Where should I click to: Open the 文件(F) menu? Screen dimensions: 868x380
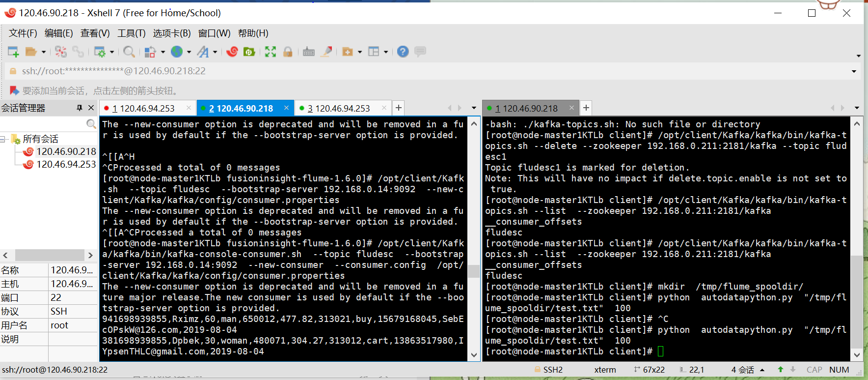(23, 33)
